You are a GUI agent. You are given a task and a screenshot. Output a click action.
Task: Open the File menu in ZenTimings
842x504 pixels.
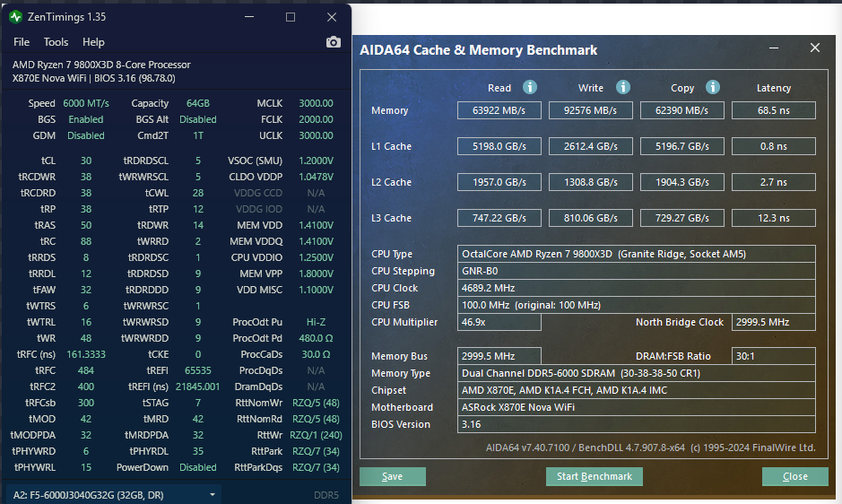point(22,42)
